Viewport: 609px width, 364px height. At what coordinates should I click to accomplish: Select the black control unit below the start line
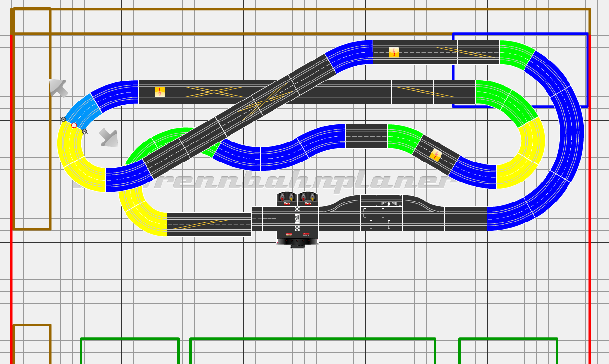(297, 239)
